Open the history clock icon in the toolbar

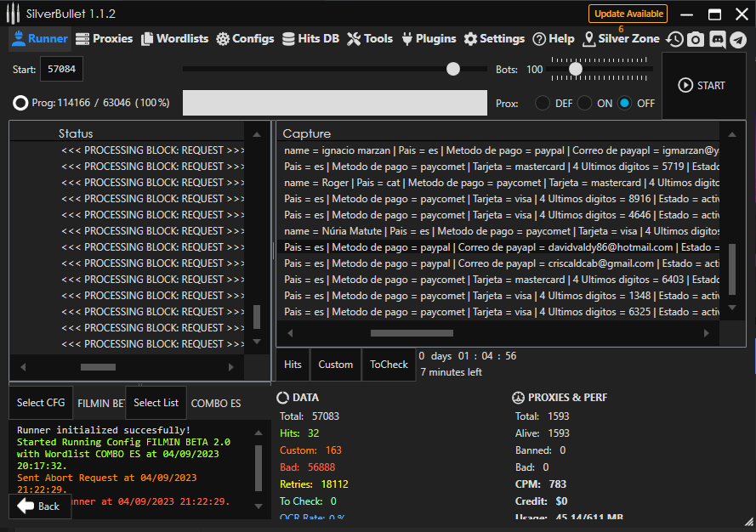point(674,39)
